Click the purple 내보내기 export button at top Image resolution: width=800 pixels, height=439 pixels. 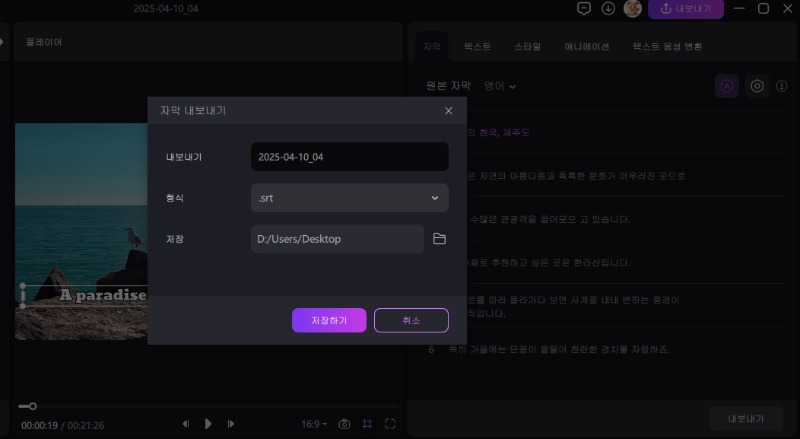click(686, 9)
